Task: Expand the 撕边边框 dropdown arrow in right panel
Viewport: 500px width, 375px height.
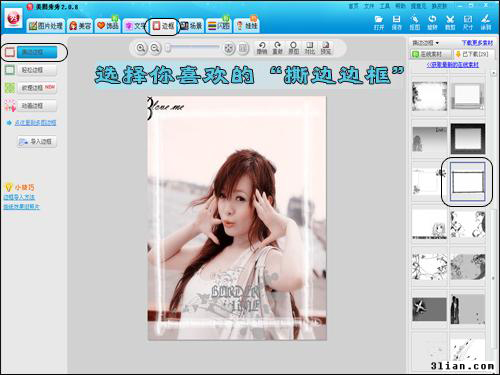Action: [437, 43]
